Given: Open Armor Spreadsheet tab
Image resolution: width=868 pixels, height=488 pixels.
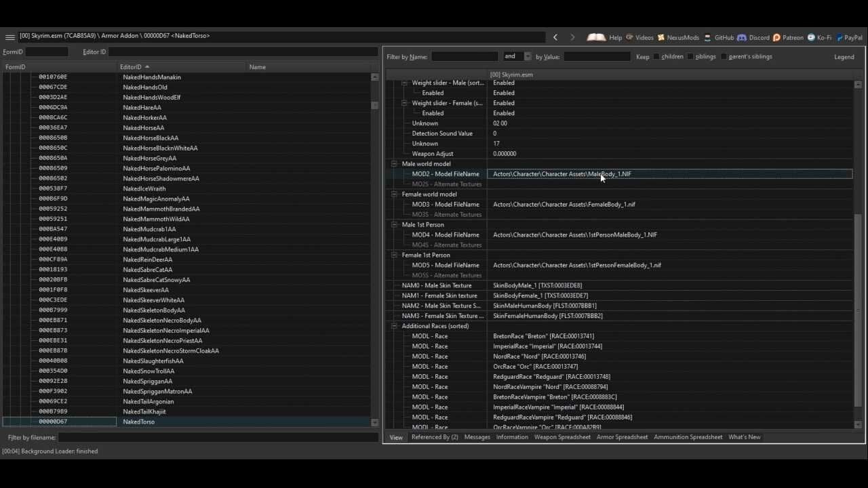Looking at the screenshot, I should [x=622, y=437].
